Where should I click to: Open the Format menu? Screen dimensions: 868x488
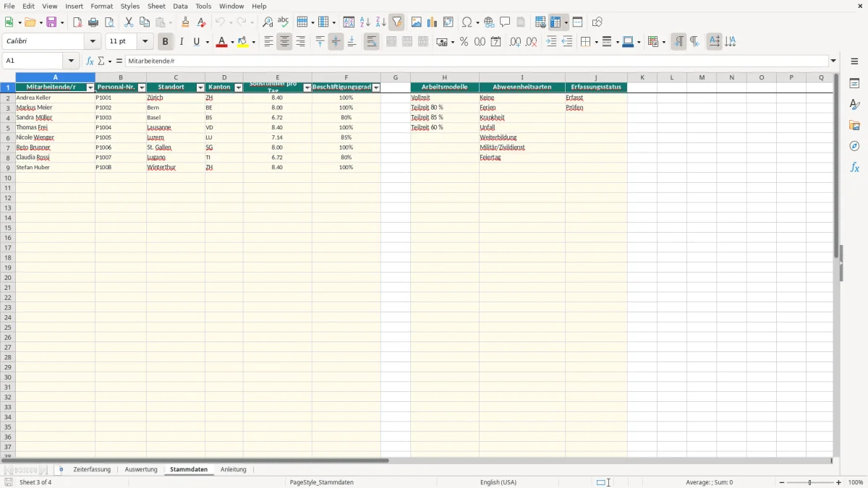[102, 7]
